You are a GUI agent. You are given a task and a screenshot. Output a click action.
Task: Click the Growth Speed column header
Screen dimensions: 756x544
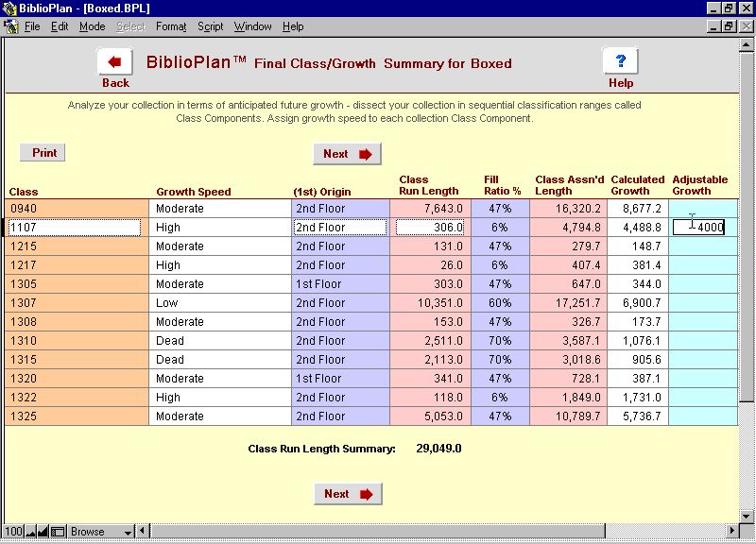point(194,192)
